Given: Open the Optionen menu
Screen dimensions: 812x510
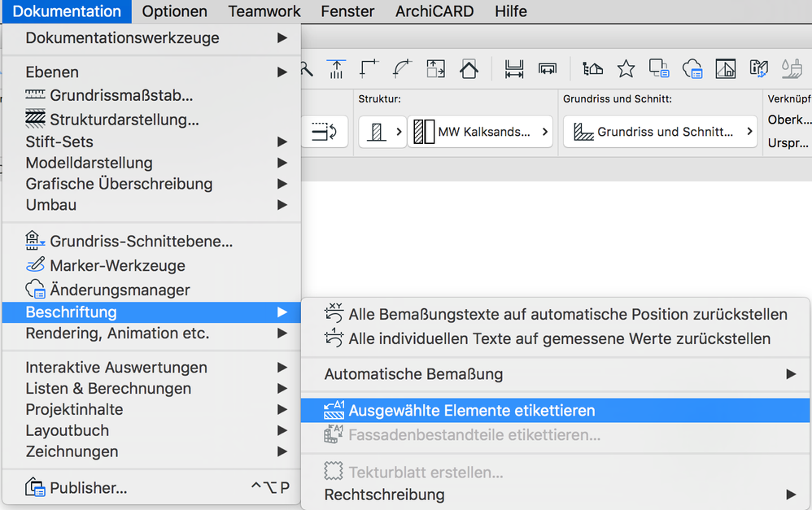Looking at the screenshot, I should click(x=174, y=11).
